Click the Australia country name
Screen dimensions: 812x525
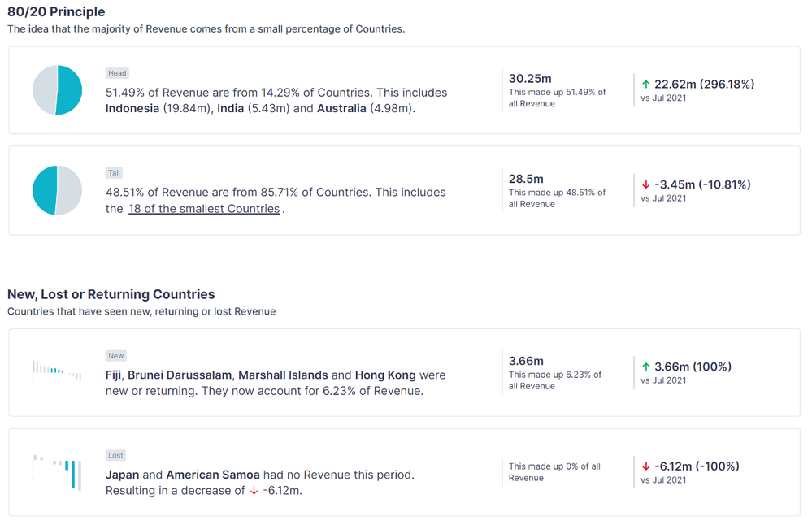341,109
